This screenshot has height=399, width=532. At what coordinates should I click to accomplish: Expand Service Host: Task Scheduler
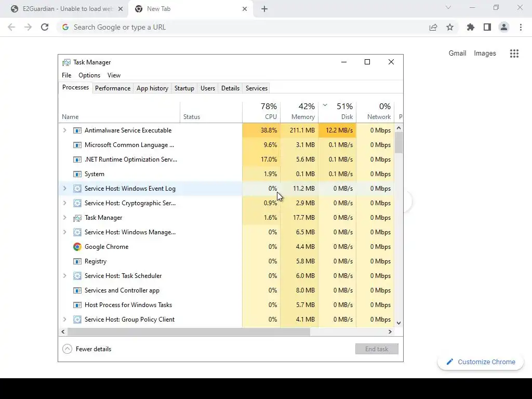point(65,276)
